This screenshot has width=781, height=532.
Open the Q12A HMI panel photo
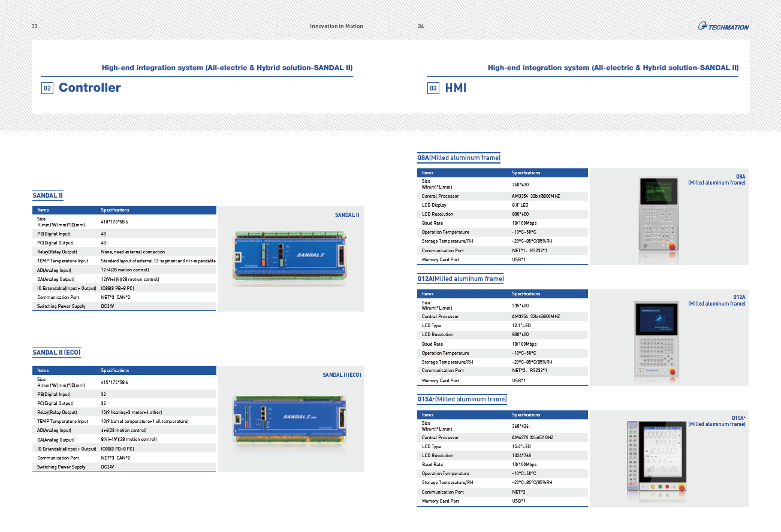(656, 339)
